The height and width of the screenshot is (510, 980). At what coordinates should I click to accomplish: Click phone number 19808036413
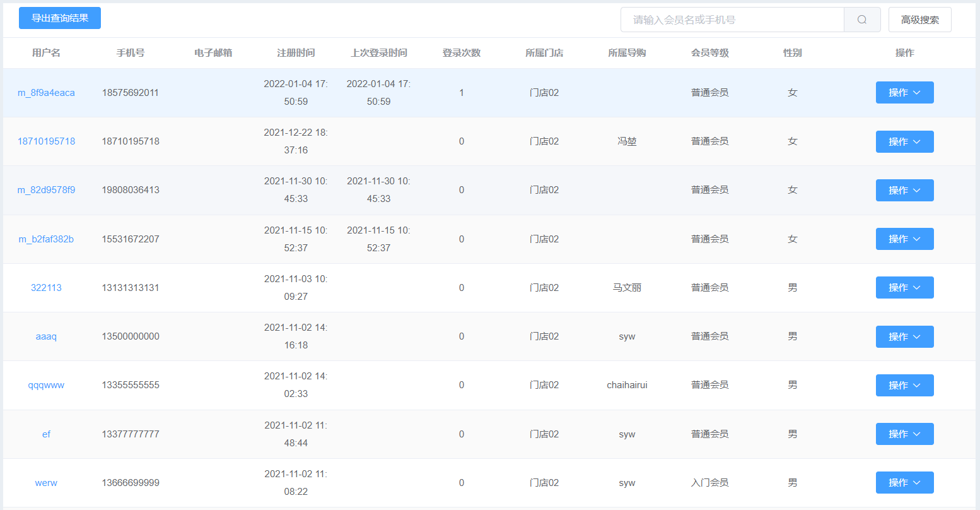click(131, 190)
